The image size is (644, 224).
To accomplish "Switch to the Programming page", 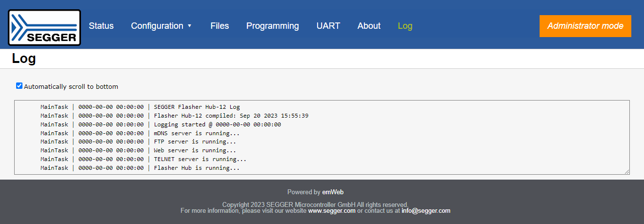I will [272, 26].
